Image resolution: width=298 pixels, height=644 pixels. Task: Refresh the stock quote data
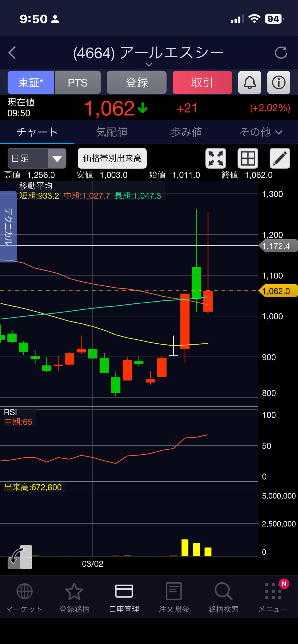click(281, 53)
